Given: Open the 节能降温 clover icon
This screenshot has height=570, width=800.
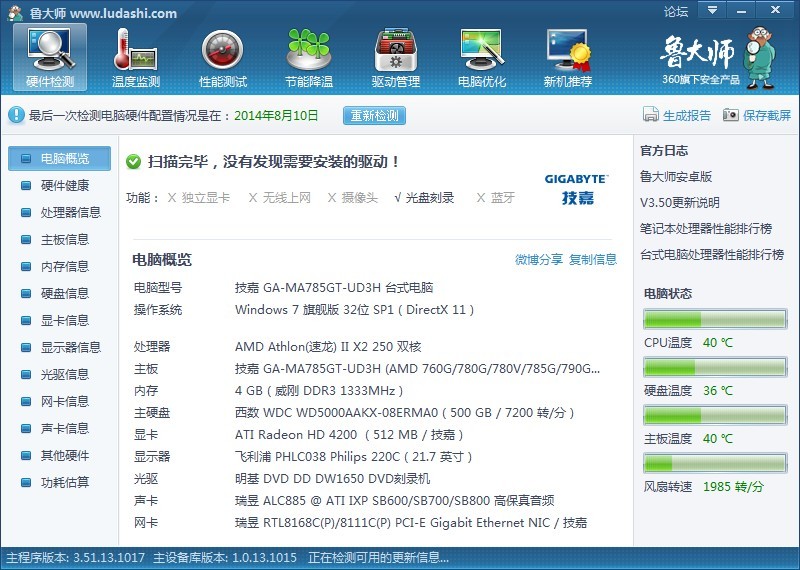Looking at the screenshot, I should (309, 57).
